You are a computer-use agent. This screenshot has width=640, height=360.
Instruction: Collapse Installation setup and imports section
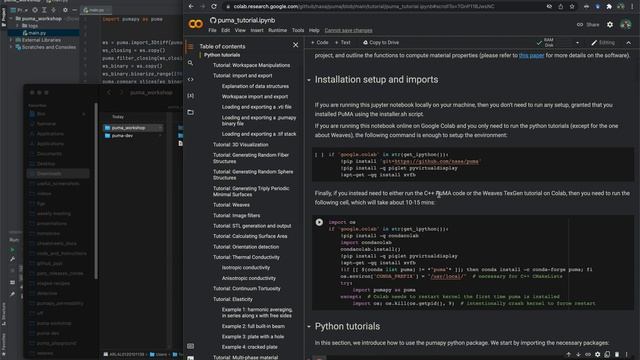(309, 80)
